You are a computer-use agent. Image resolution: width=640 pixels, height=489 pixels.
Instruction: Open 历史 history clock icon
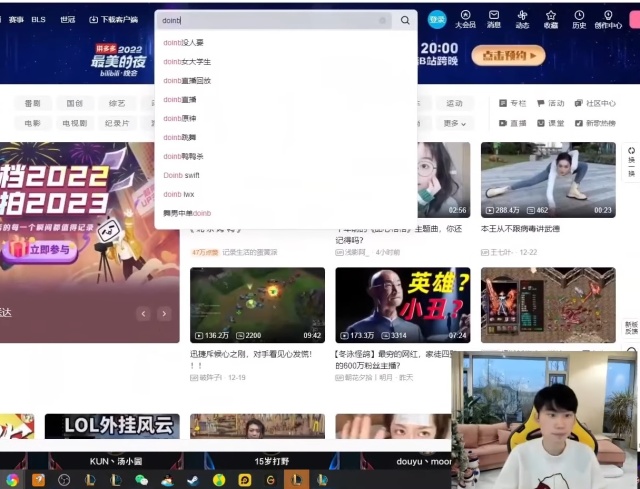tap(579, 19)
